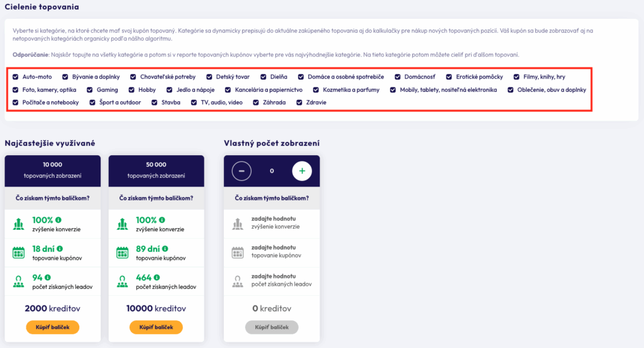Click the custom view count value field
Screen dimensions: 644x348
pyautogui.click(x=272, y=170)
